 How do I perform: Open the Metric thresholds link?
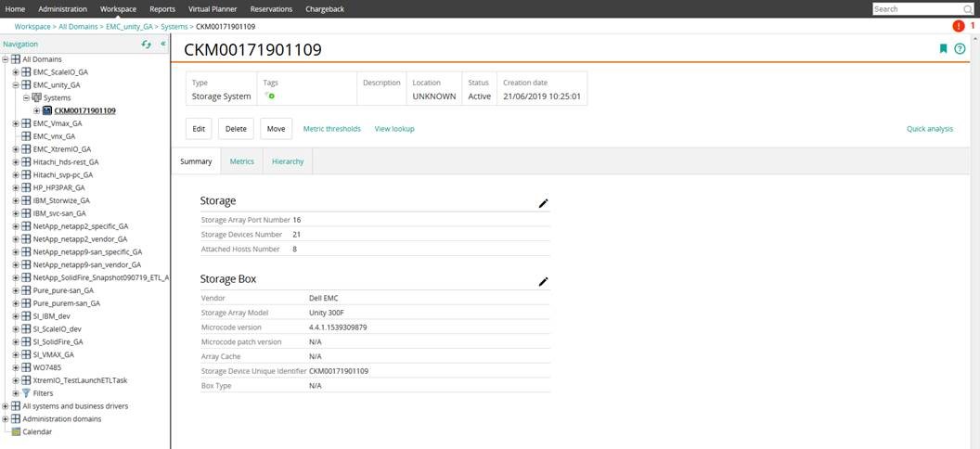tap(331, 129)
